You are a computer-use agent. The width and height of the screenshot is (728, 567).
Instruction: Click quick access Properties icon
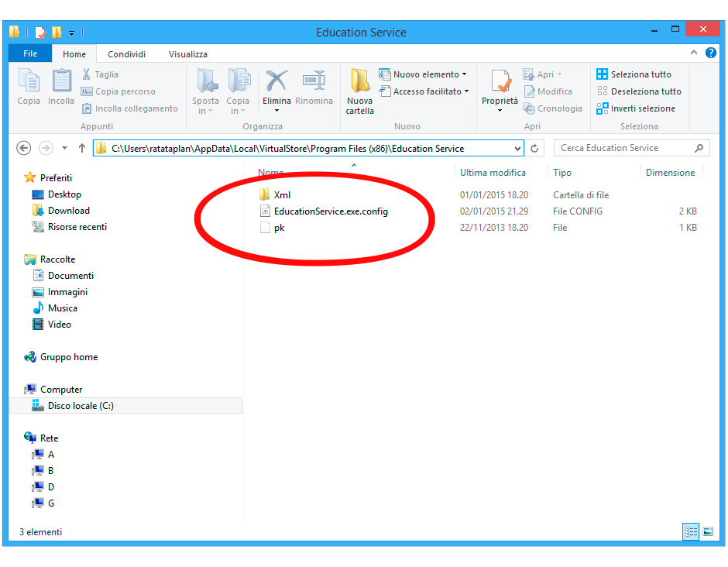pos(40,32)
